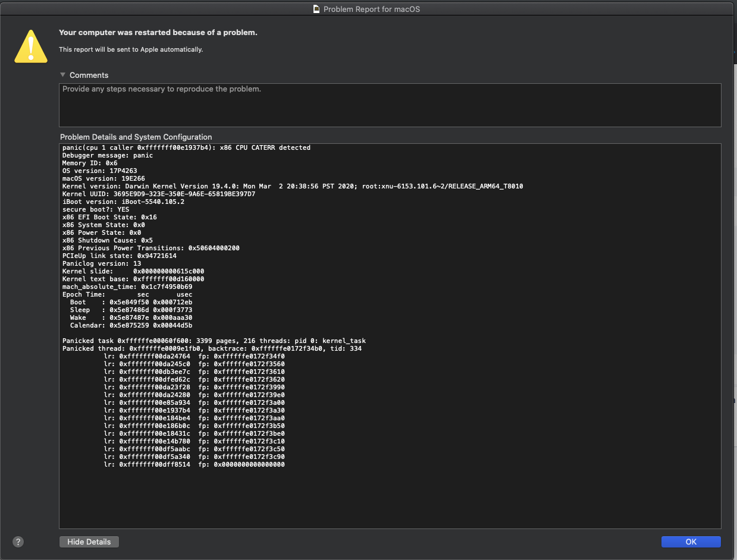737x560 pixels.
Task: Click backtrace line lr 0xfffffff00da245c0
Action: [195, 364]
